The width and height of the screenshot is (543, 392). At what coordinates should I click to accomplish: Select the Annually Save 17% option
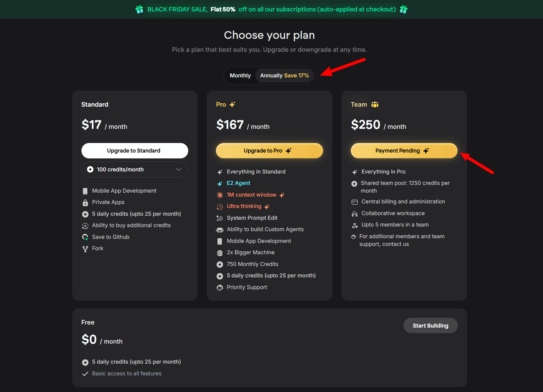[x=284, y=75]
